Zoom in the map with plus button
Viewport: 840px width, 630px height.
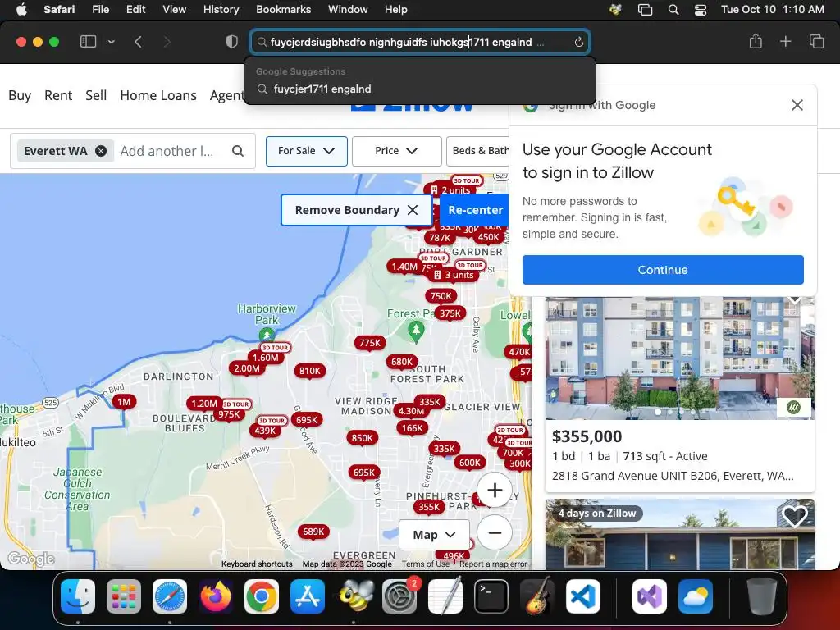(x=495, y=490)
